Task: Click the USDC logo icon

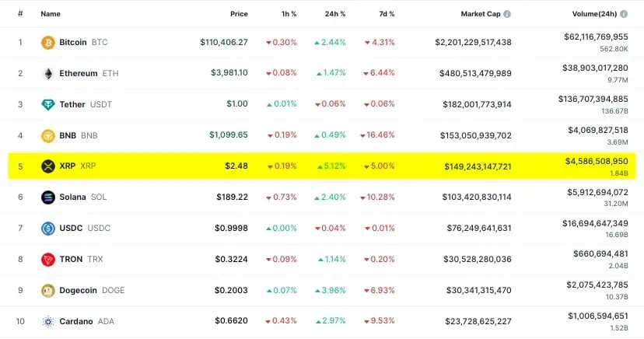Action: tap(47, 229)
